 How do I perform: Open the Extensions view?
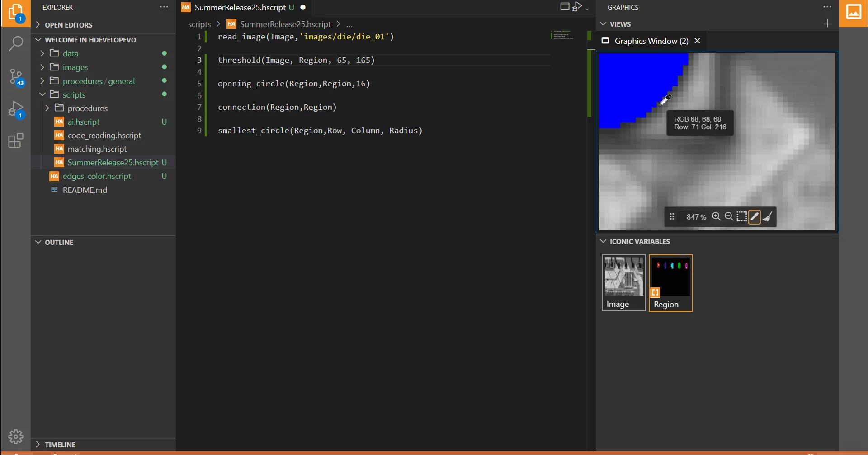[x=16, y=141]
